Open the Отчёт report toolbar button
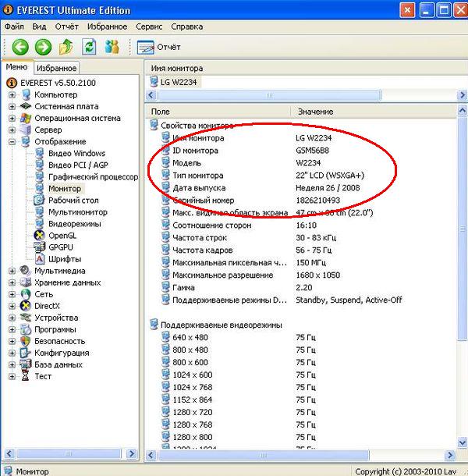Screen dimensions: 468x476 pyautogui.click(x=159, y=47)
